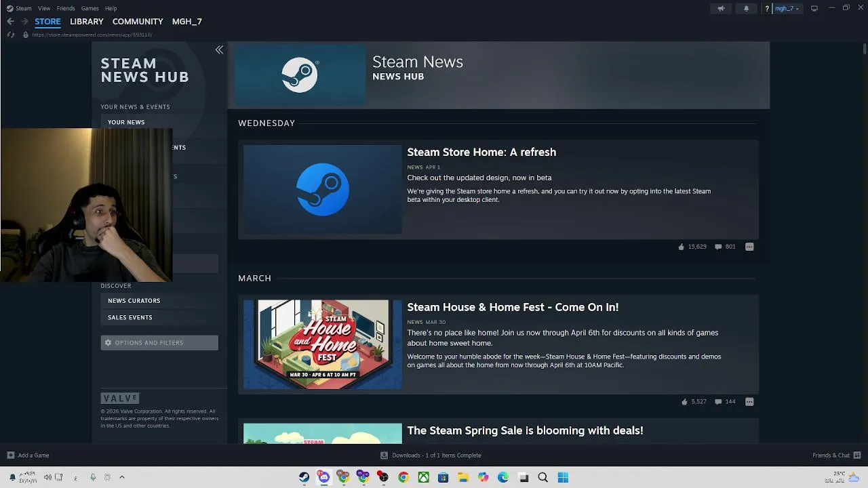Click the Windows Start button
868x488 pixels.
[563, 477]
